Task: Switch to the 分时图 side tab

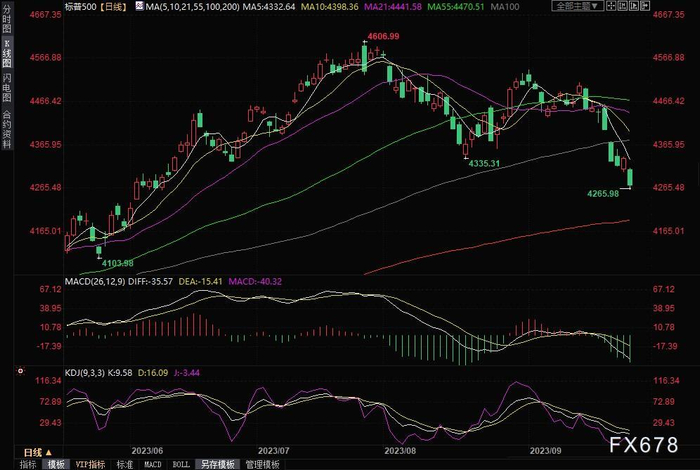Action: (x=6, y=19)
